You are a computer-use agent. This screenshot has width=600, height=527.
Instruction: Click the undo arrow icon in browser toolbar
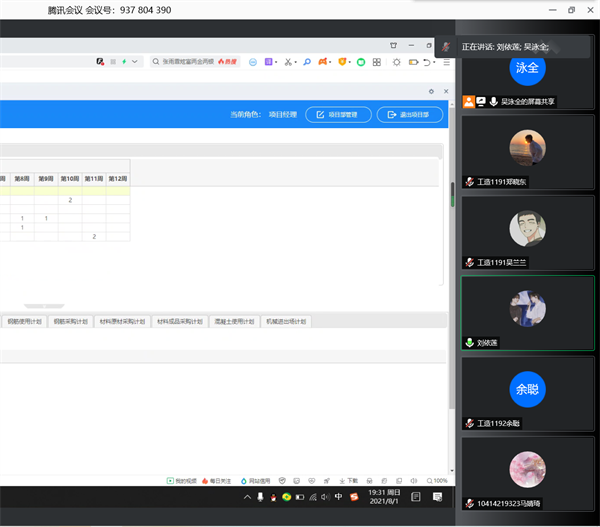(x=427, y=62)
